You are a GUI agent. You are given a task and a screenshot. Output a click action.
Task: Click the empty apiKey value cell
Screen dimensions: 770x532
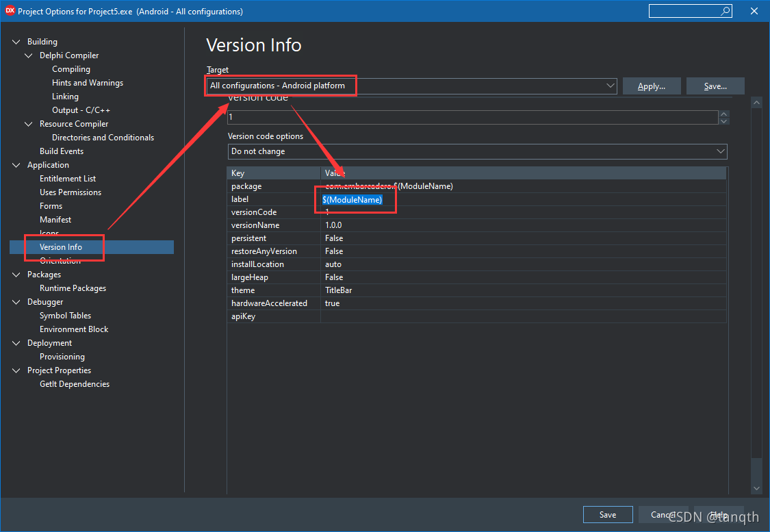[x=524, y=316]
